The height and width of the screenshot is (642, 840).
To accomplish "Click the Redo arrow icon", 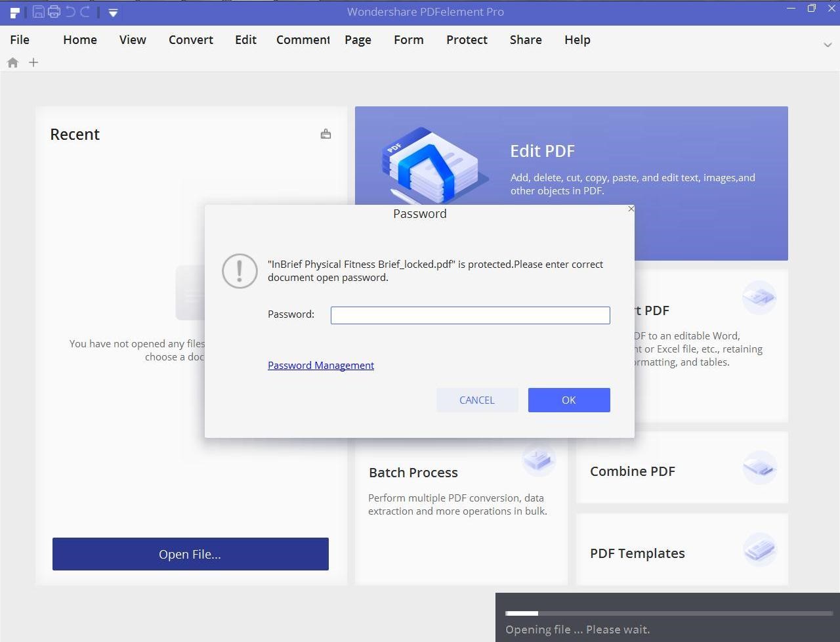I will click(85, 12).
